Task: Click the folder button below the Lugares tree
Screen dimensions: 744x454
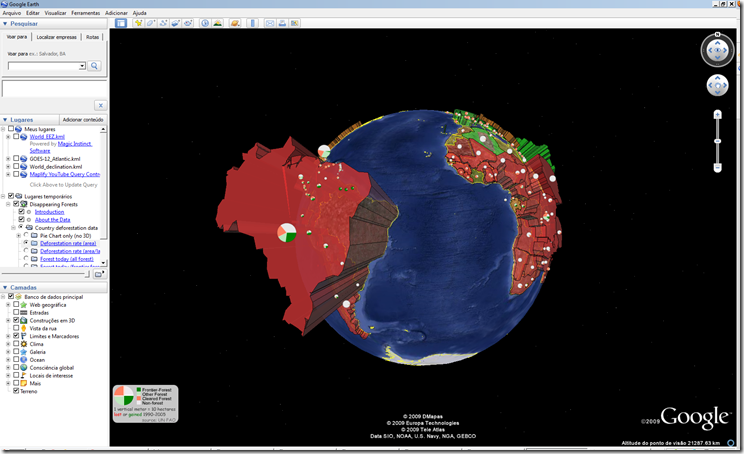Action: [x=99, y=274]
